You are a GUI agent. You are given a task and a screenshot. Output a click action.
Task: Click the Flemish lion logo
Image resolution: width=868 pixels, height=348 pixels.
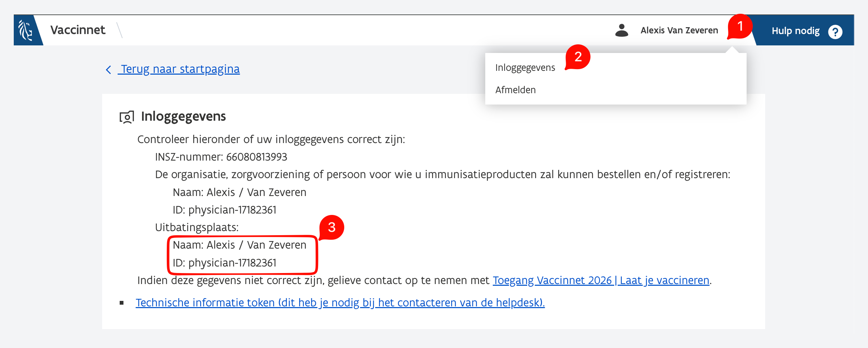(26, 30)
